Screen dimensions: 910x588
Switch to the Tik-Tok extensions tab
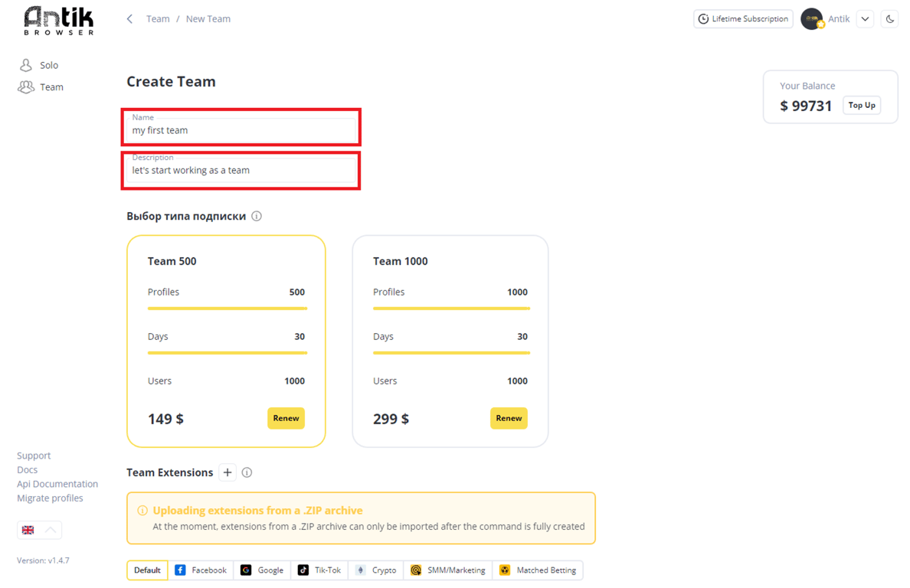click(x=319, y=570)
